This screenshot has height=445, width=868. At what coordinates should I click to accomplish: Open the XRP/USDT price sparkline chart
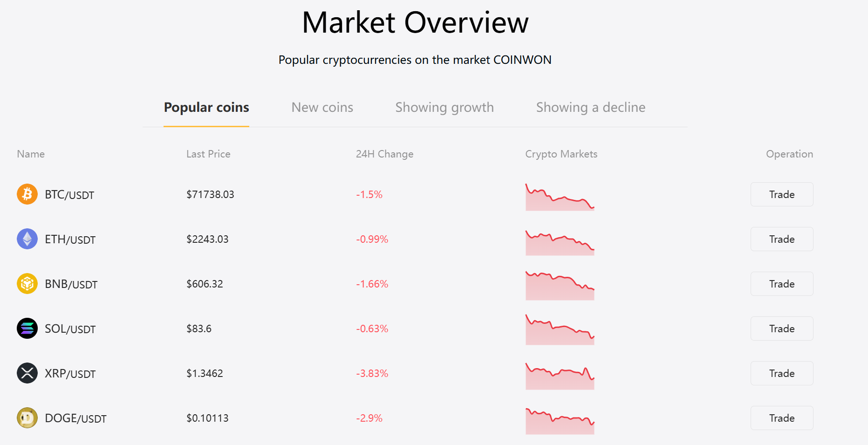pos(560,376)
